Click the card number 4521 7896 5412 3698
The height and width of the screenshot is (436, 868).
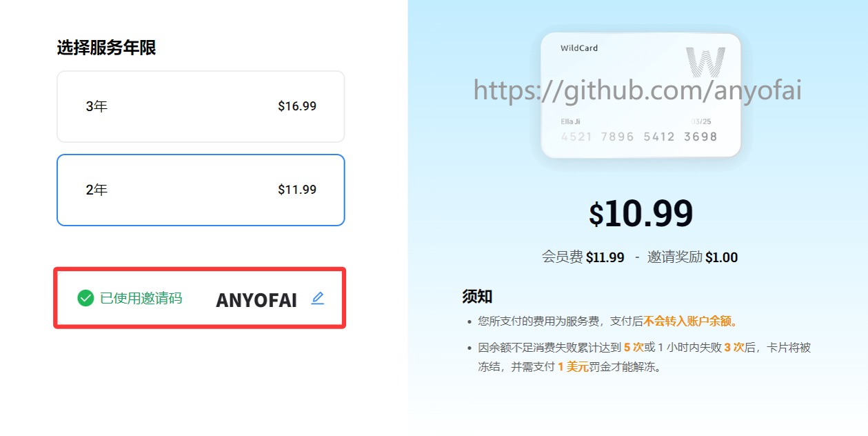tap(639, 137)
